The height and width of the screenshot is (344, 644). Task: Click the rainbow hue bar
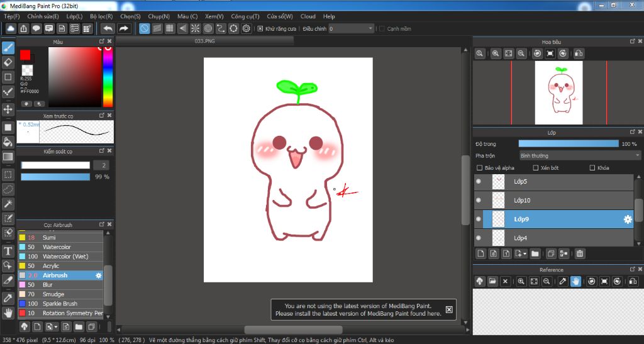[108, 77]
